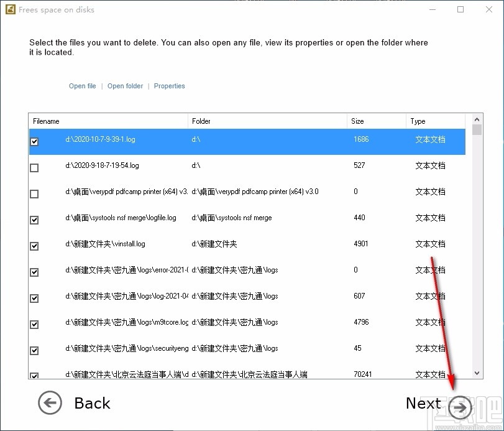Click folder cell d:\新建文件夹 in install.log row
Viewport: 504px width, 431px height.
coord(214,244)
